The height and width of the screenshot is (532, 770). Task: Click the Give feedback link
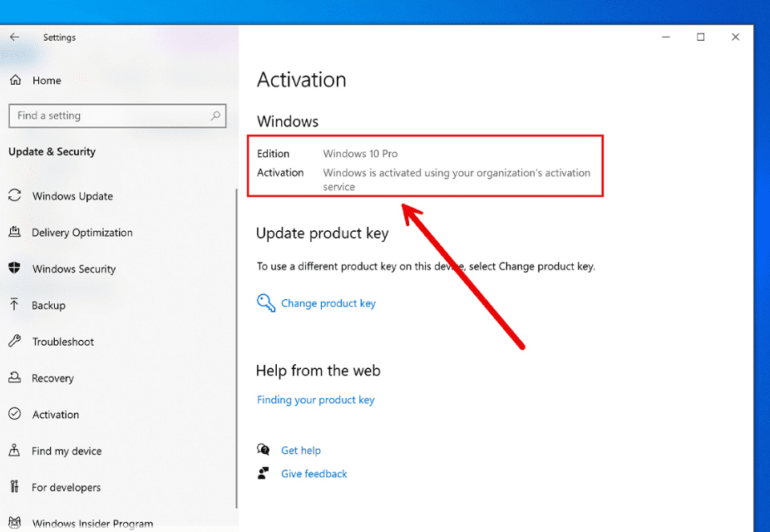click(314, 474)
